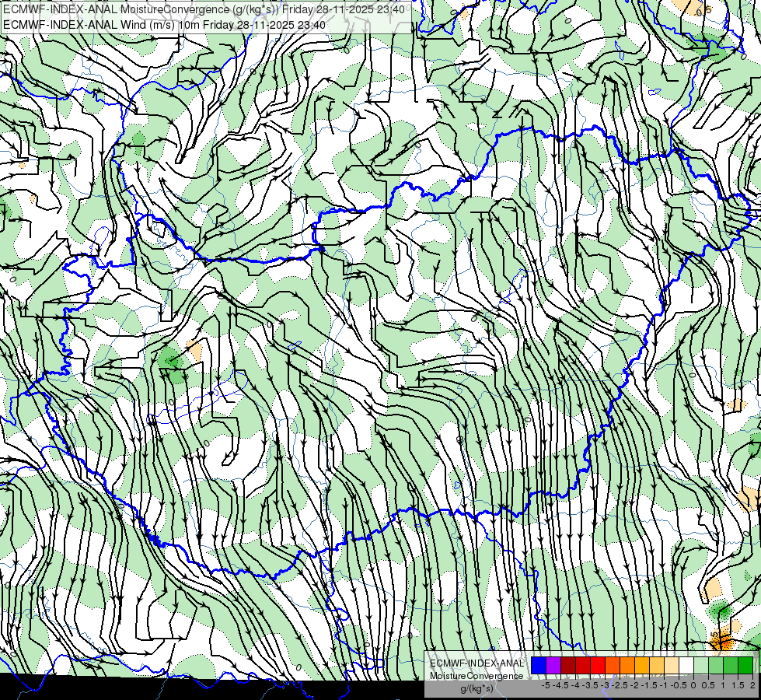Image resolution: width=761 pixels, height=700 pixels.
Task: Click the pale beige swatch between -1 and -0.5
Action: [672, 665]
